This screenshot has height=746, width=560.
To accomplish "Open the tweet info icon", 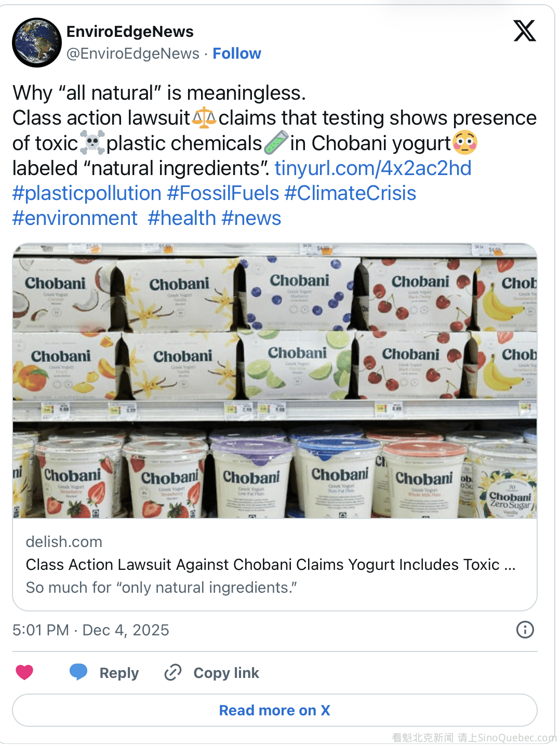I will pyautogui.click(x=525, y=630).
